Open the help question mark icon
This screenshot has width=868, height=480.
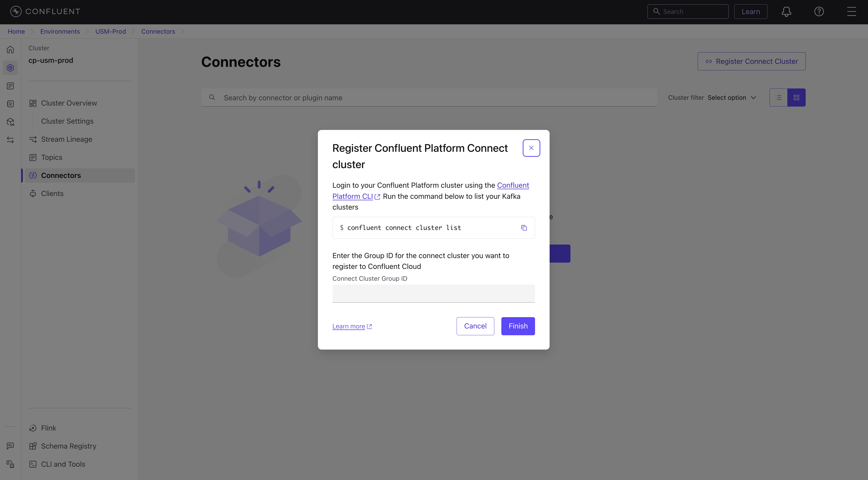[819, 12]
